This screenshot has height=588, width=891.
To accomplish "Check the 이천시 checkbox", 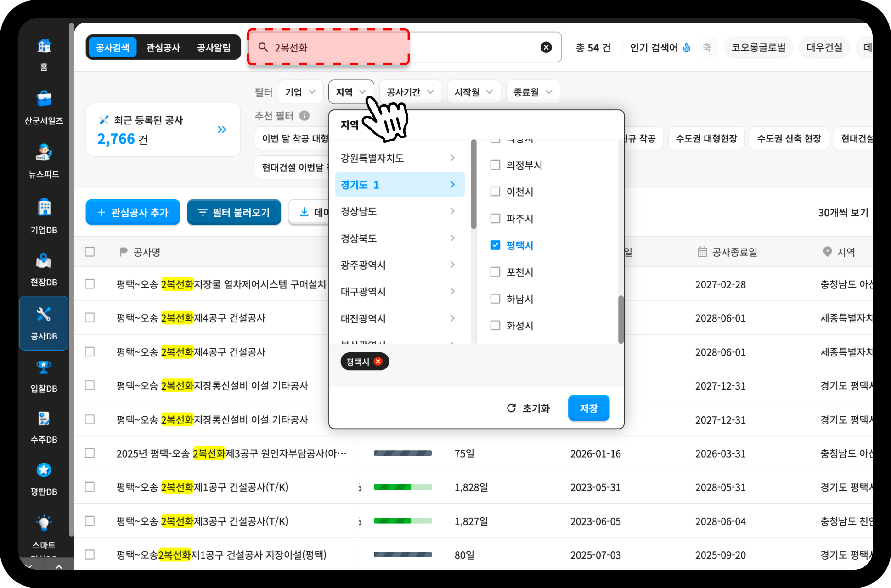I will pyautogui.click(x=495, y=191).
